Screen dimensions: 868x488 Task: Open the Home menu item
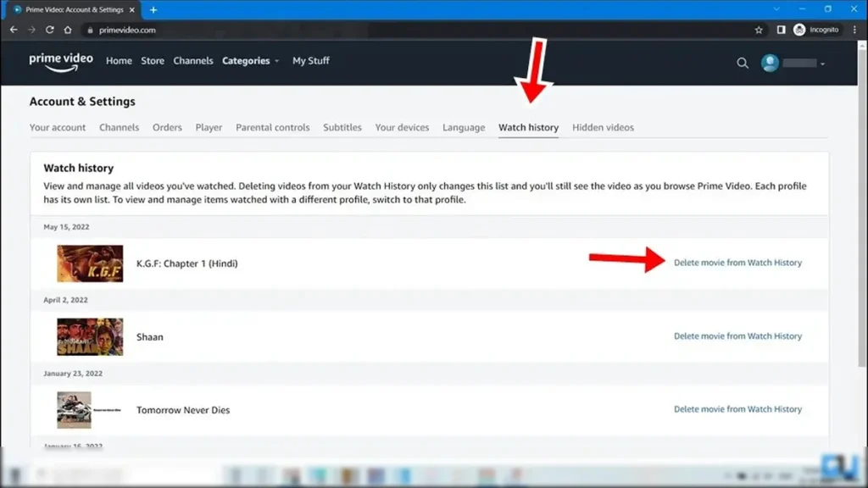119,60
